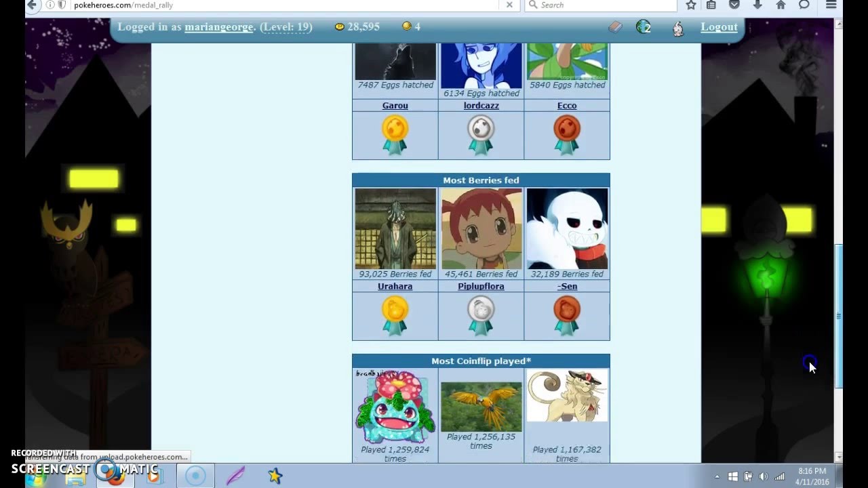
Task: Click Urahara's gold berry medal
Action: (395, 316)
